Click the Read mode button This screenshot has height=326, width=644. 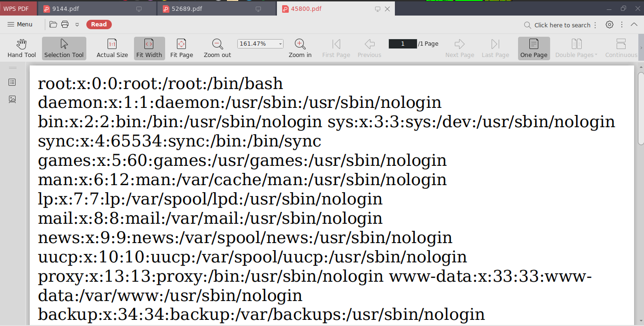[99, 24]
